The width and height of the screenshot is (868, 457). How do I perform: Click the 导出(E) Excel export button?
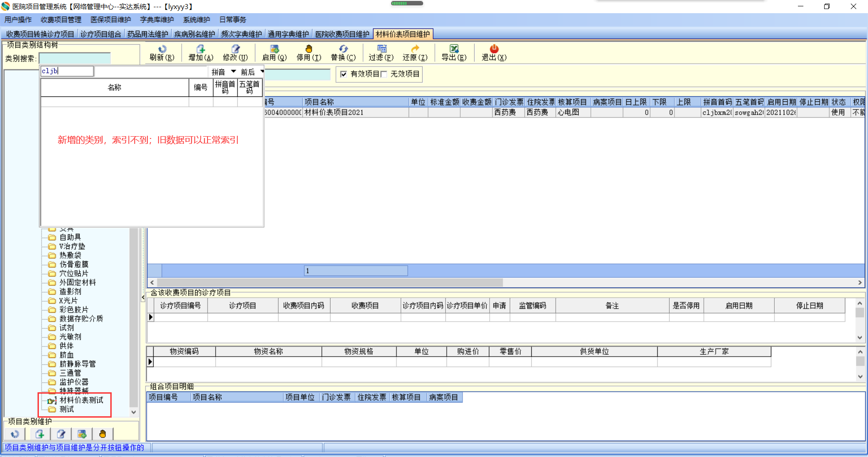[454, 52]
